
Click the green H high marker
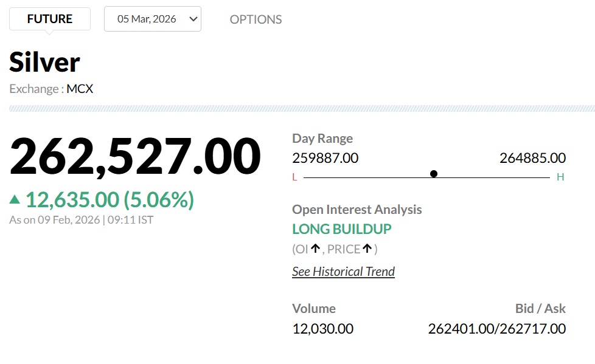(x=560, y=177)
